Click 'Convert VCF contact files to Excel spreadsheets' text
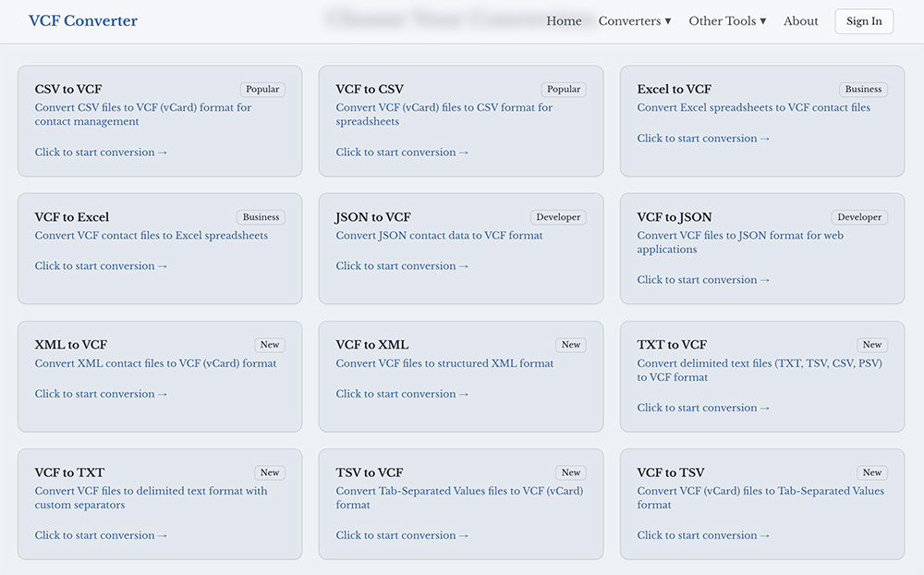This screenshot has width=924, height=575. pyautogui.click(x=152, y=236)
